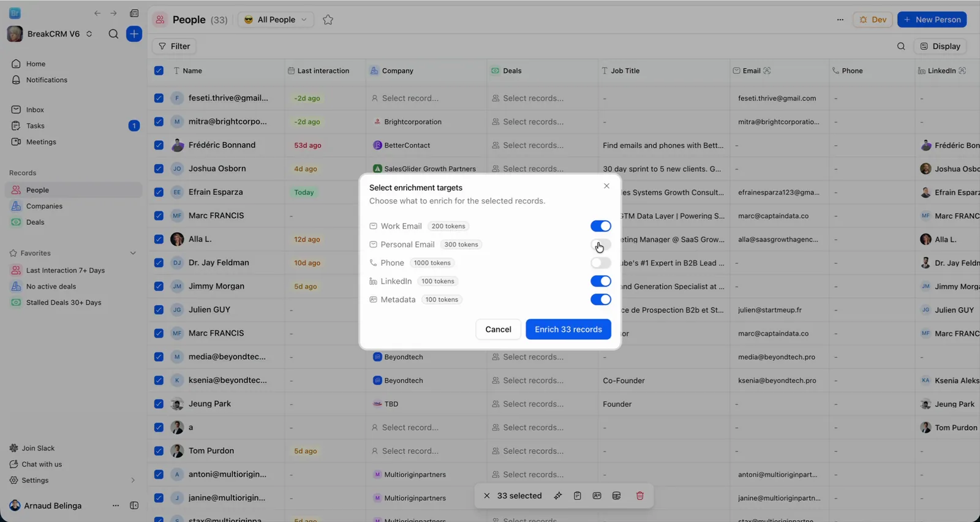Switch off the LinkedIn toggle

tap(601, 281)
